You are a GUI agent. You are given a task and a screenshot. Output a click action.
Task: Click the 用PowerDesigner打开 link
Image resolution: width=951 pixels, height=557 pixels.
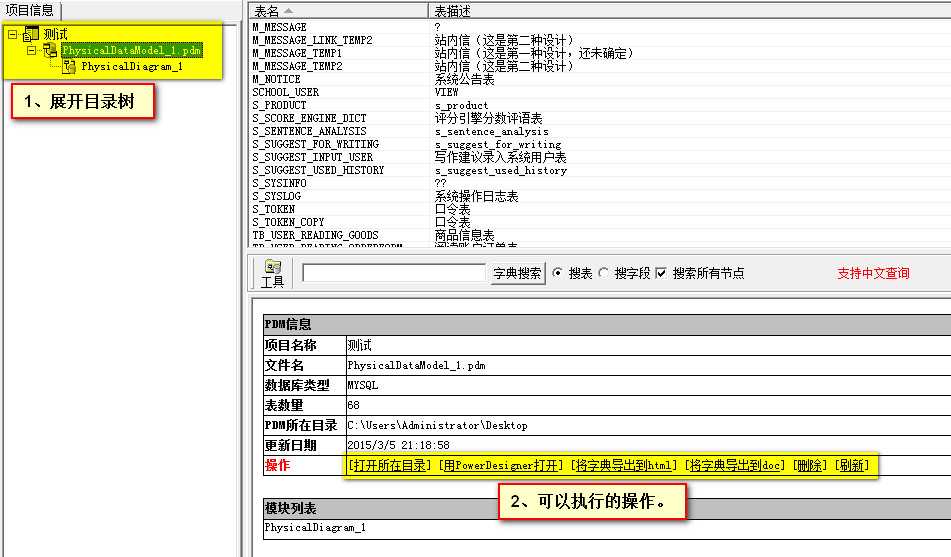500,465
